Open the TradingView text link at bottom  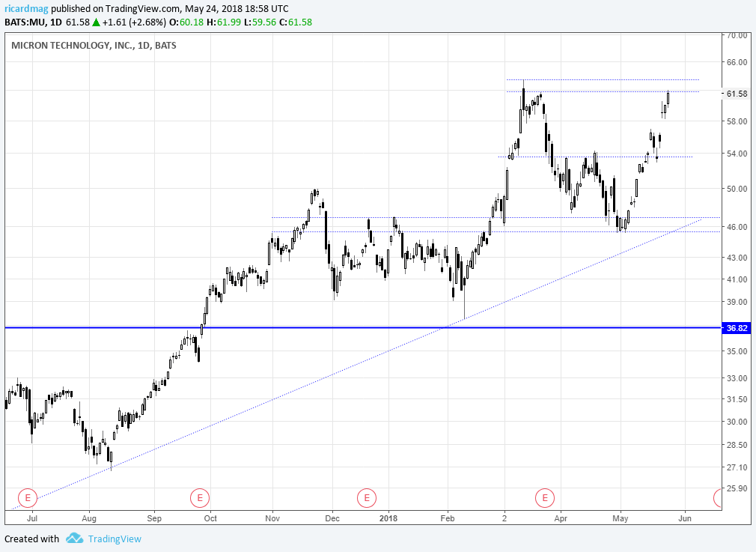115,539
